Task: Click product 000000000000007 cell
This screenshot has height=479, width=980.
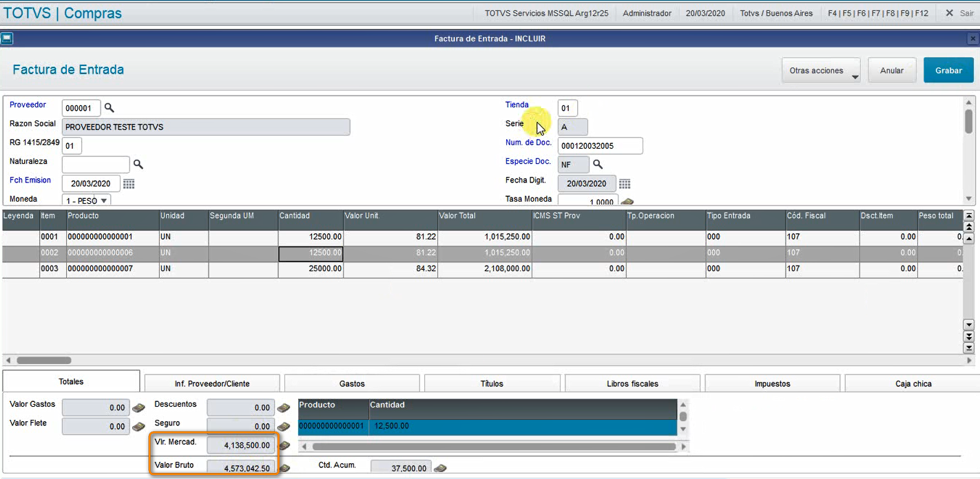Action: point(112,269)
